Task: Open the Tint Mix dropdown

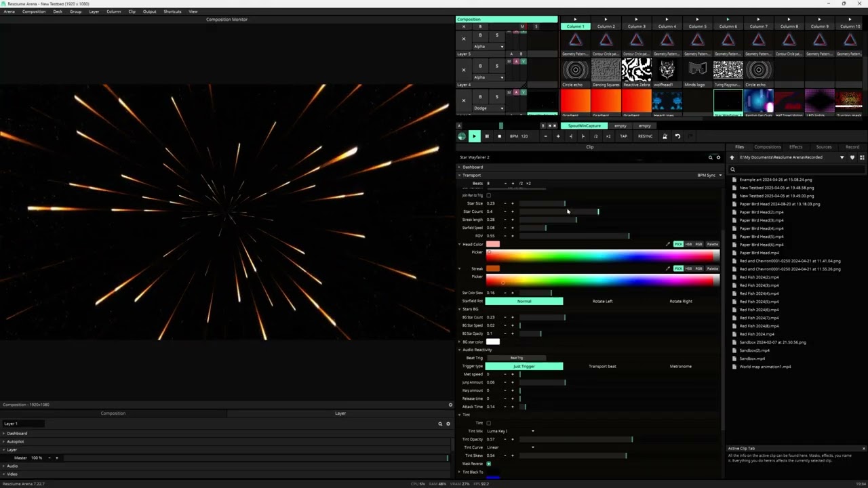Action: coord(510,431)
